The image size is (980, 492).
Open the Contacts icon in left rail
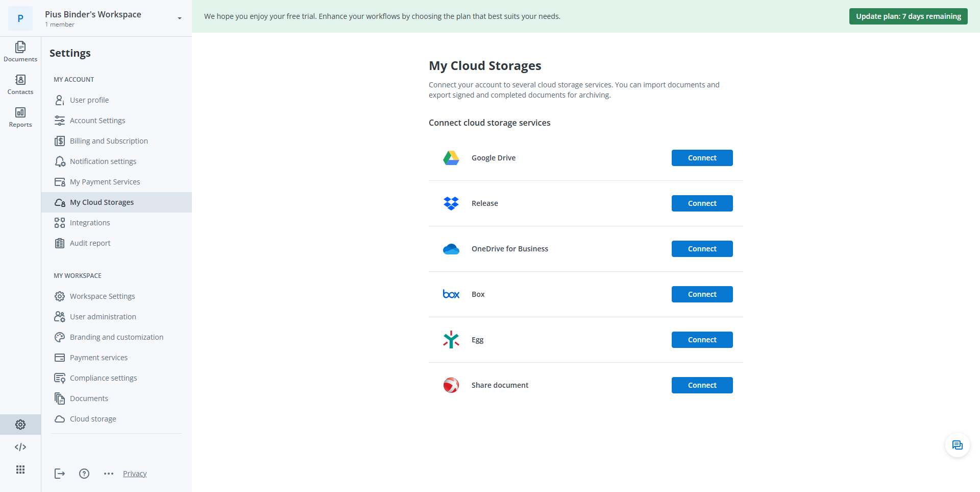coord(20,84)
